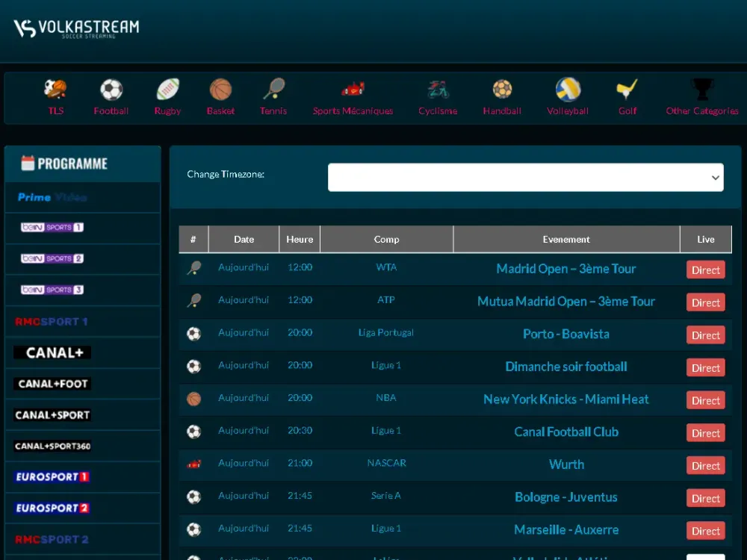The image size is (747, 560).
Task: Watch Madrid Open – 3ème Tour via Direct
Action: click(706, 270)
